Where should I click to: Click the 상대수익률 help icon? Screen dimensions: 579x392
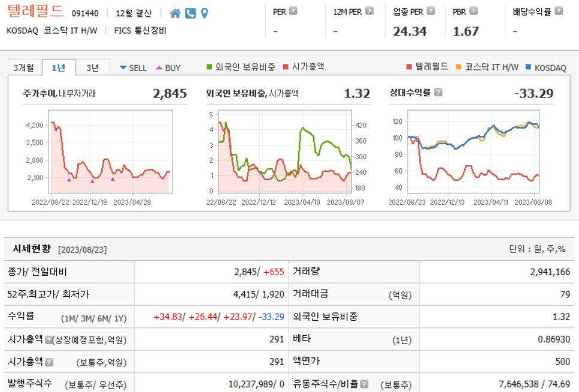[438, 92]
